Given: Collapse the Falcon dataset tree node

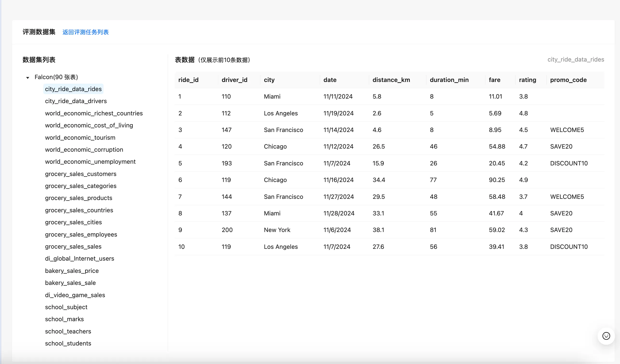Looking at the screenshot, I should [x=27, y=78].
